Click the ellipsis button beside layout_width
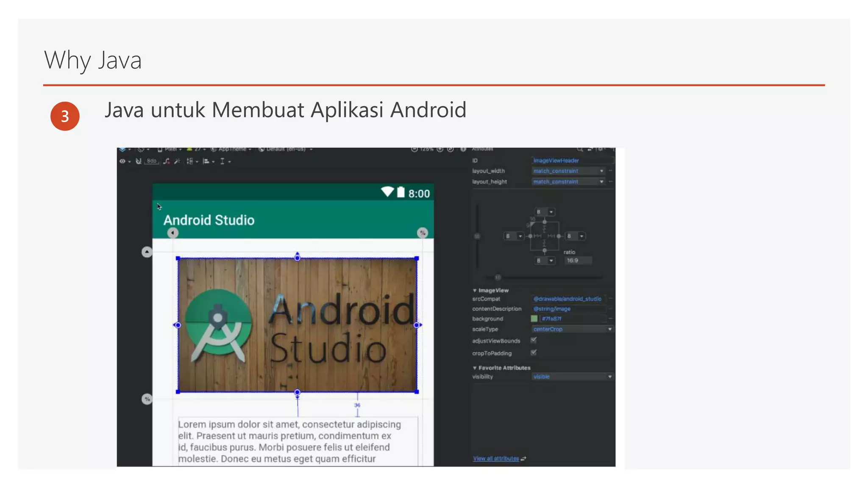 (x=611, y=171)
